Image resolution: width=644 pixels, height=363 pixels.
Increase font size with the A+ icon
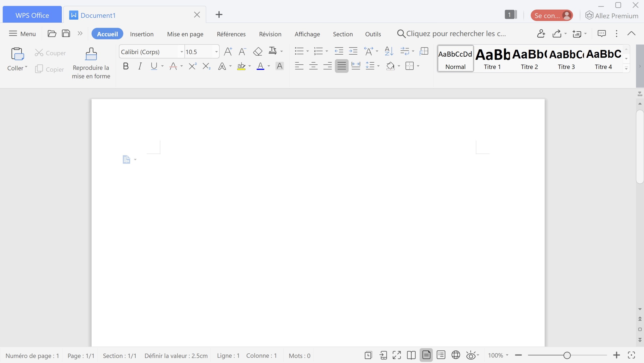pyautogui.click(x=228, y=51)
